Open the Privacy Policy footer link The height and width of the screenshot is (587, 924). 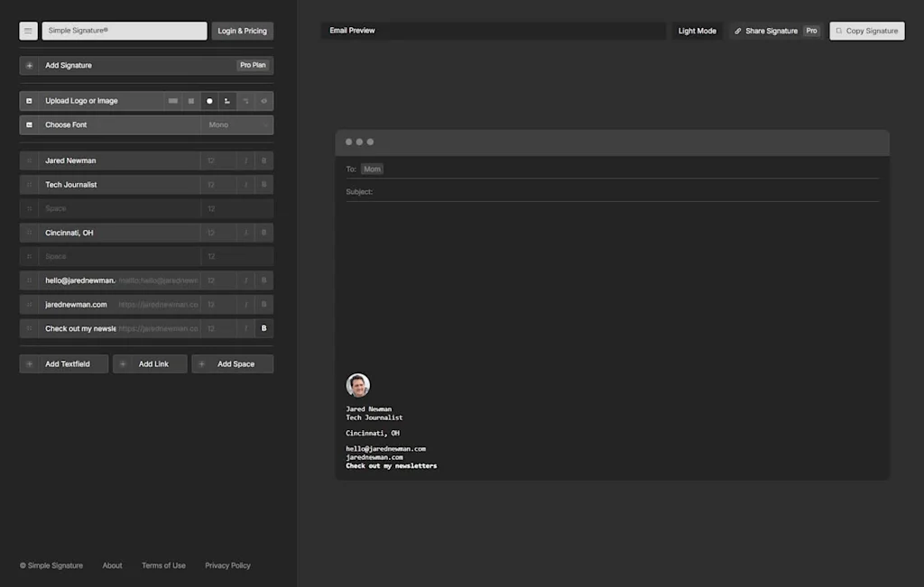(227, 565)
